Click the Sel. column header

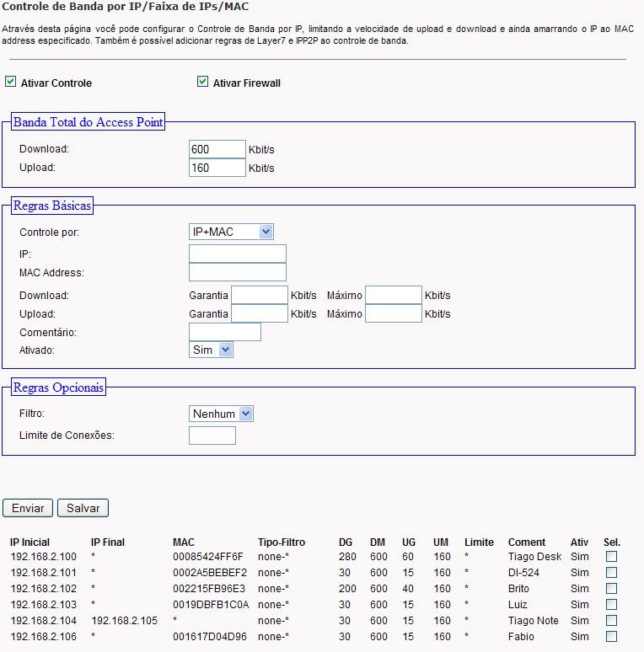tap(612, 542)
